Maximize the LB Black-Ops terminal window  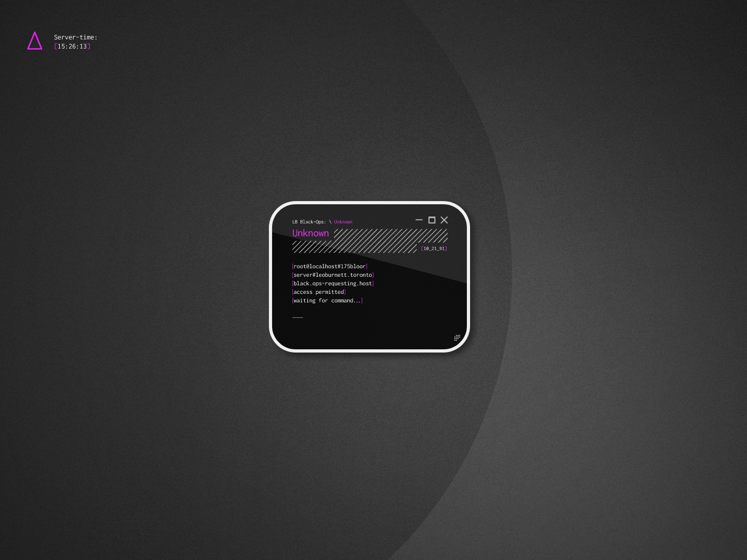click(432, 220)
